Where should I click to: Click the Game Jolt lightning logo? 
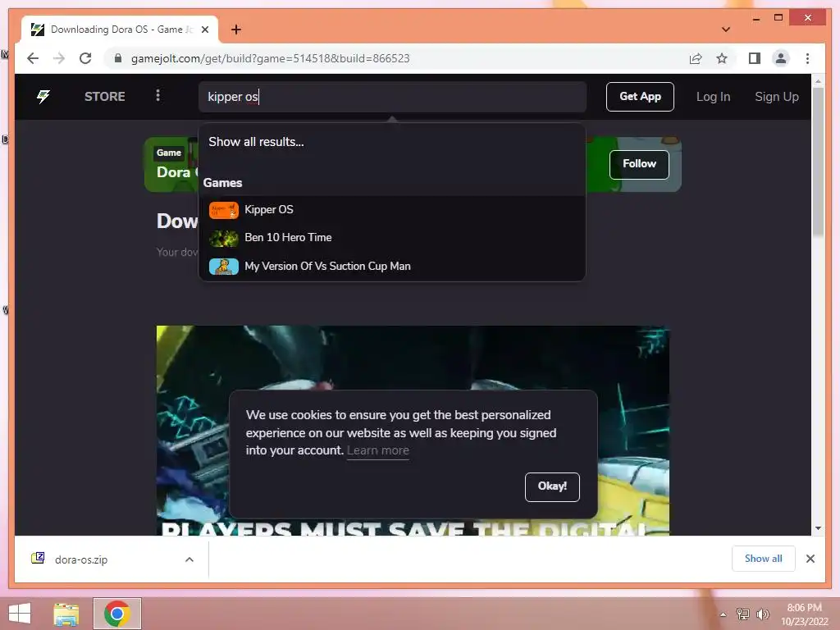pyautogui.click(x=43, y=97)
